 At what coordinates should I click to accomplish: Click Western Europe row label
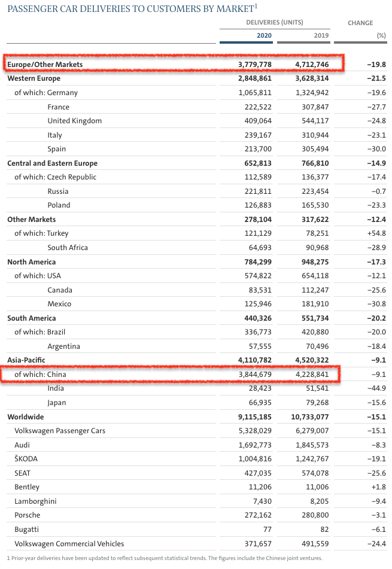pyautogui.click(x=34, y=78)
